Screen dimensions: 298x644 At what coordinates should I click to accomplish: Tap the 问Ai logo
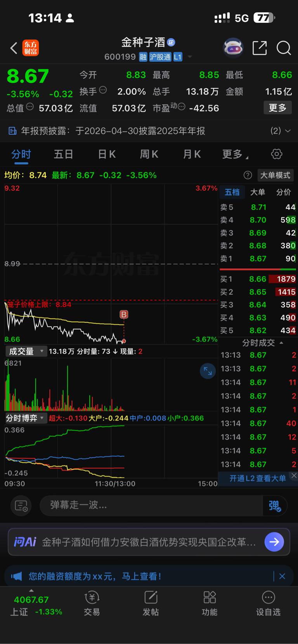click(x=25, y=542)
